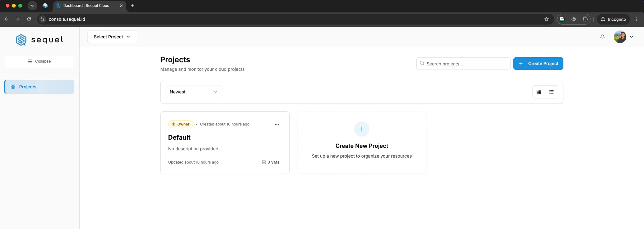The width and height of the screenshot is (644, 229).
Task: Go to Projects in the sidebar
Action: click(39, 87)
